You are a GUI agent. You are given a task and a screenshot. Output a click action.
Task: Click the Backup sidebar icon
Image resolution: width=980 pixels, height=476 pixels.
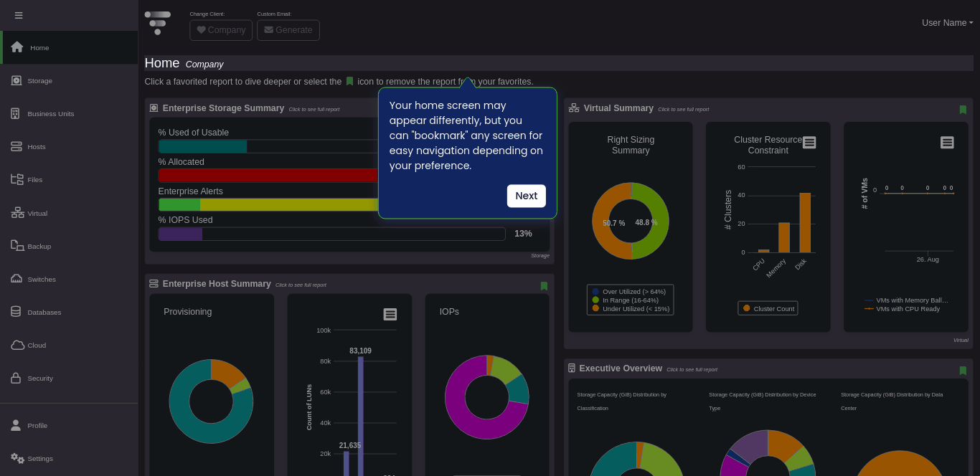[17, 245]
